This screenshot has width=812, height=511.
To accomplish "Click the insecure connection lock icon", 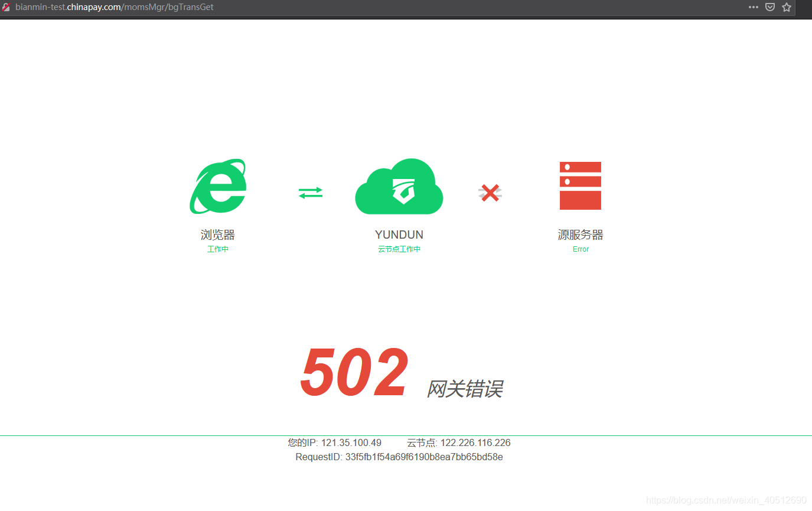I will (x=6, y=7).
